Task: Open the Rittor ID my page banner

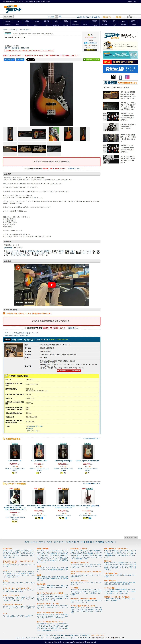Action: (x=120, y=69)
